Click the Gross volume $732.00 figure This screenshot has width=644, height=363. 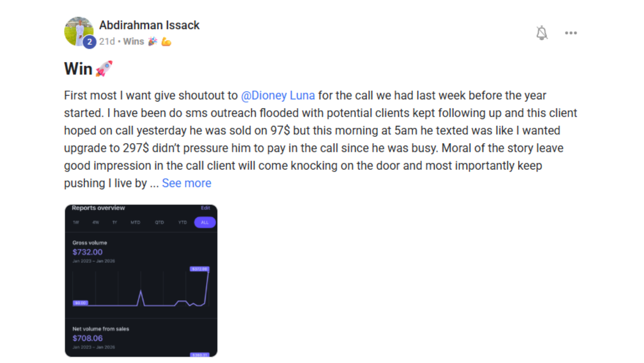(87, 252)
